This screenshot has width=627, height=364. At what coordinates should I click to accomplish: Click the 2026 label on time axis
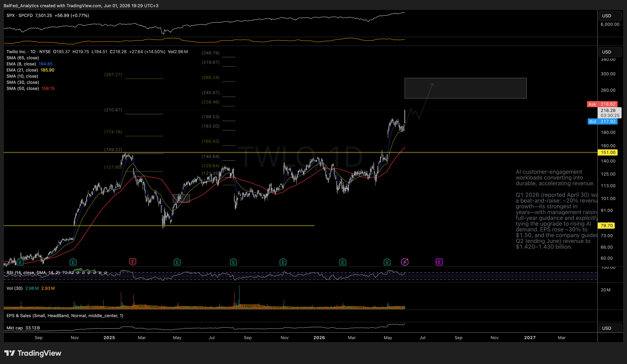[319, 338]
